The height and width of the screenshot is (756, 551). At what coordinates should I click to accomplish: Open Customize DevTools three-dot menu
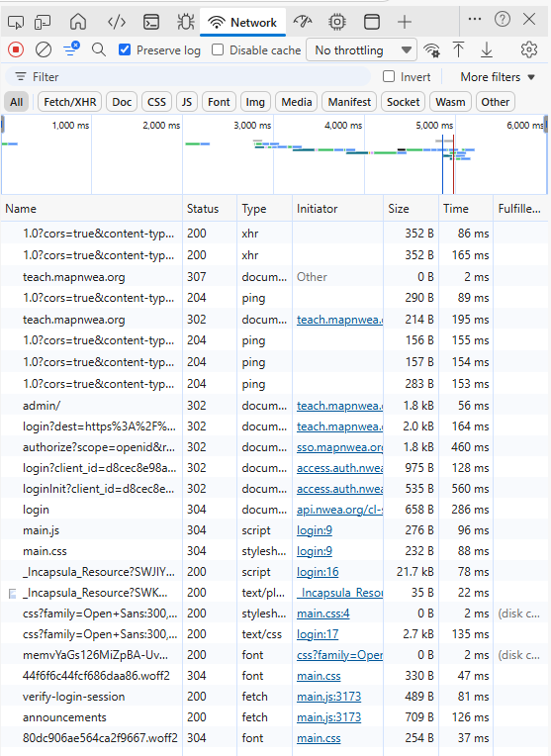click(x=475, y=19)
